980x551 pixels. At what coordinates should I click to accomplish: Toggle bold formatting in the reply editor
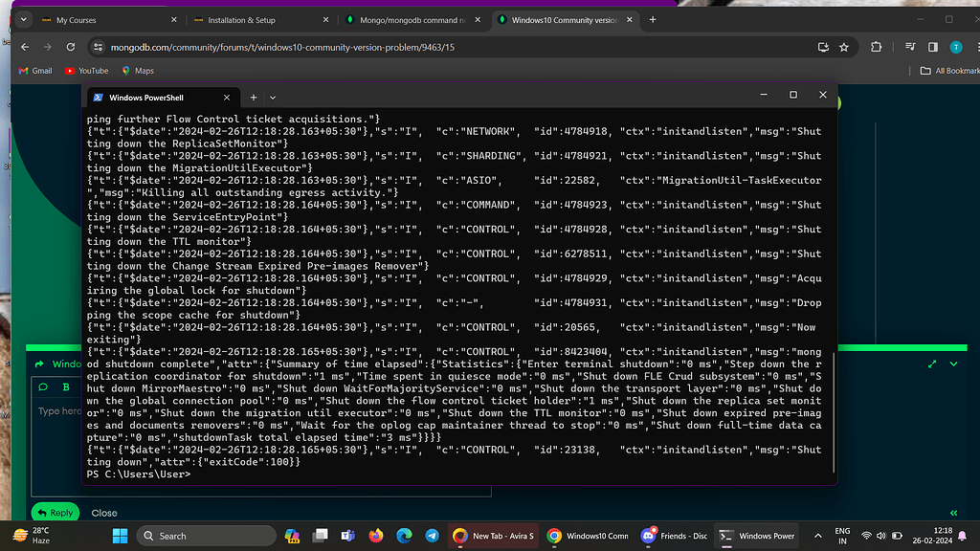tap(64, 387)
